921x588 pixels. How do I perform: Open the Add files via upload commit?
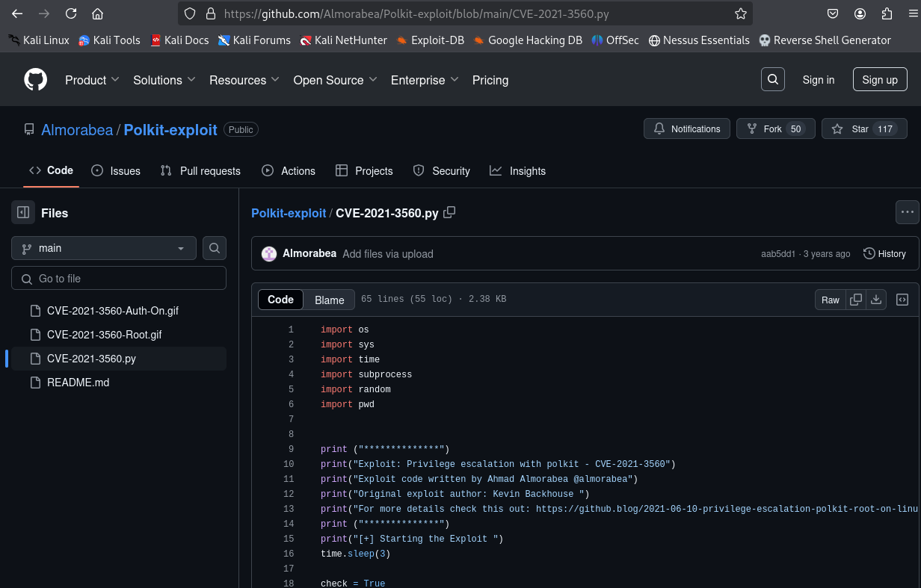click(388, 254)
